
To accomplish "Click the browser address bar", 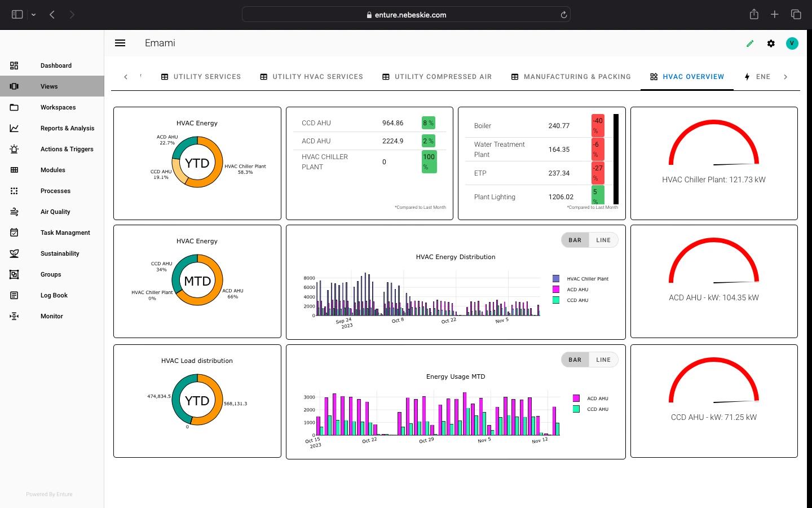I will (x=406, y=15).
